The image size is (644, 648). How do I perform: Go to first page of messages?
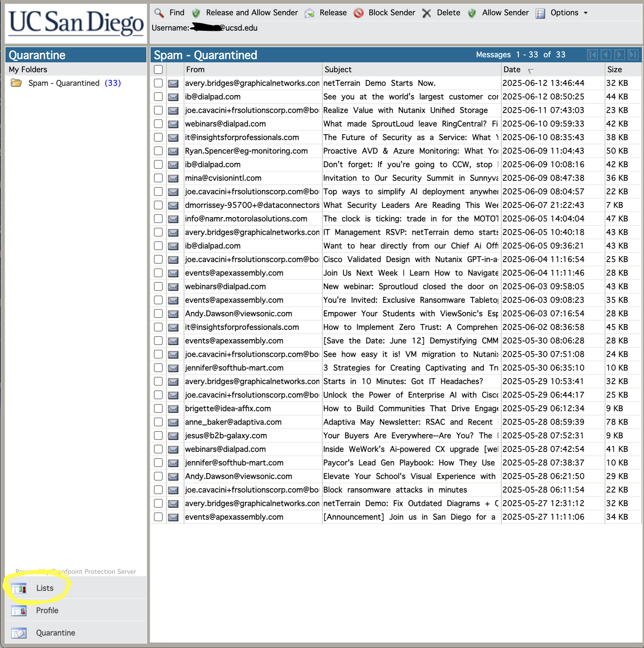(592, 55)
